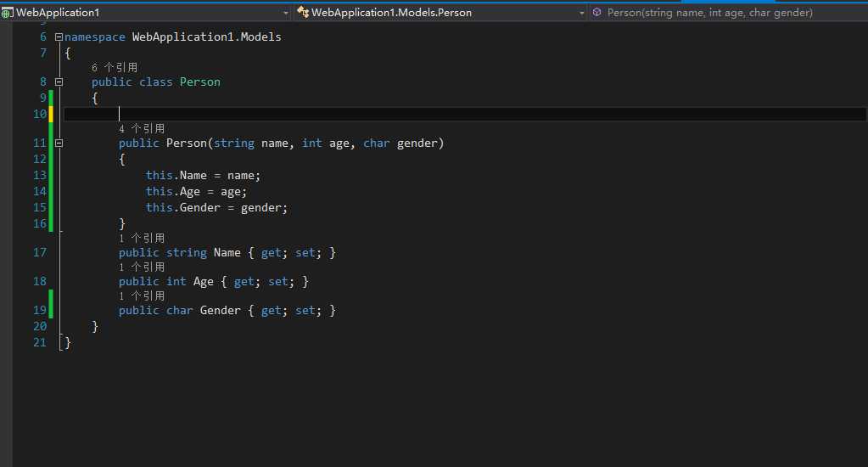Click the 'Age' property identifier on line 18
Screen dimensions: 868x467
point(203,281)
